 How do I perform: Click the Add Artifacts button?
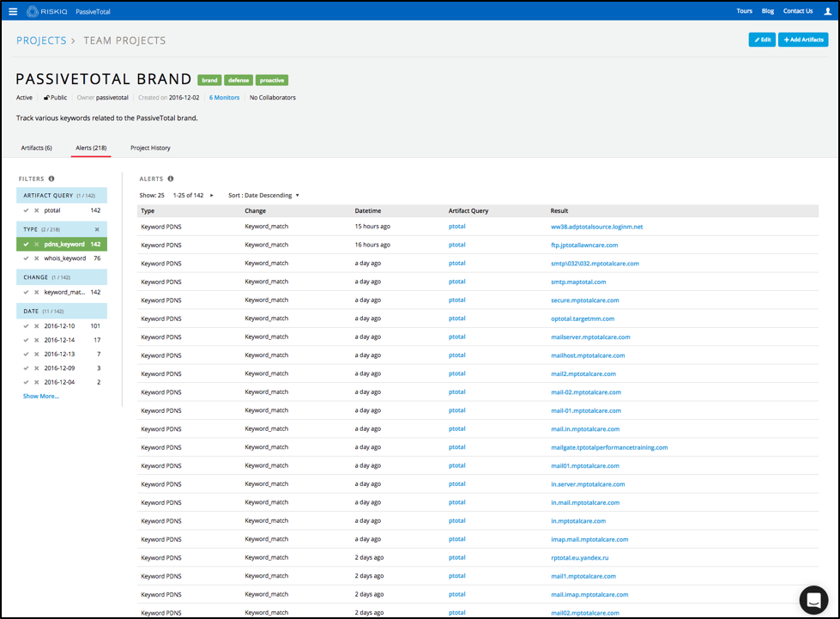(x=803, y=39)
